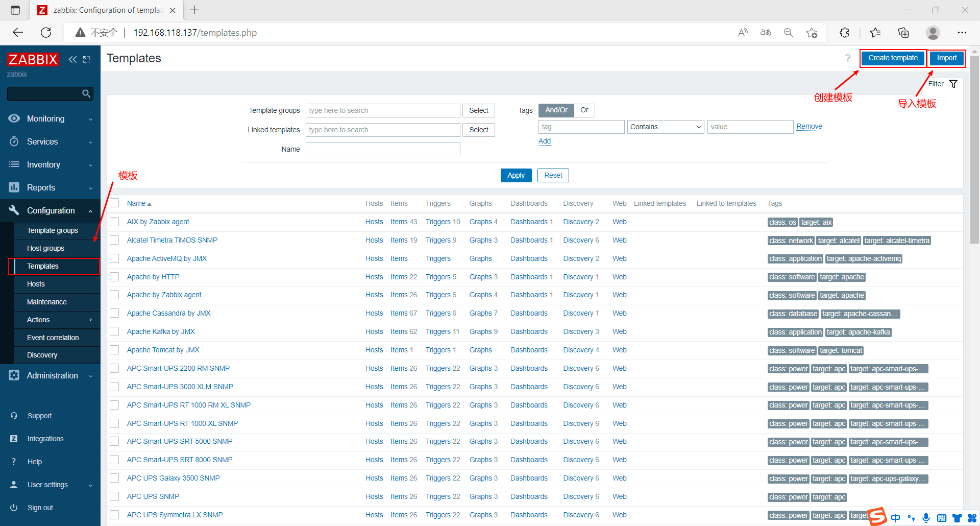Image resolution: width=980 pixels, height=526 pixels.
Task: Click the User settings person icon
Action: click(x=14, y=485)
